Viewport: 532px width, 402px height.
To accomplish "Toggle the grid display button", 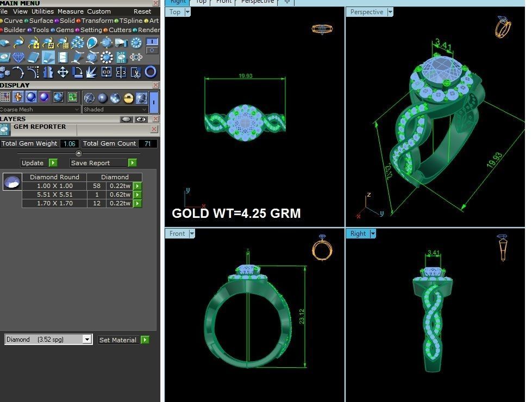I will click(x=5, y=97).
